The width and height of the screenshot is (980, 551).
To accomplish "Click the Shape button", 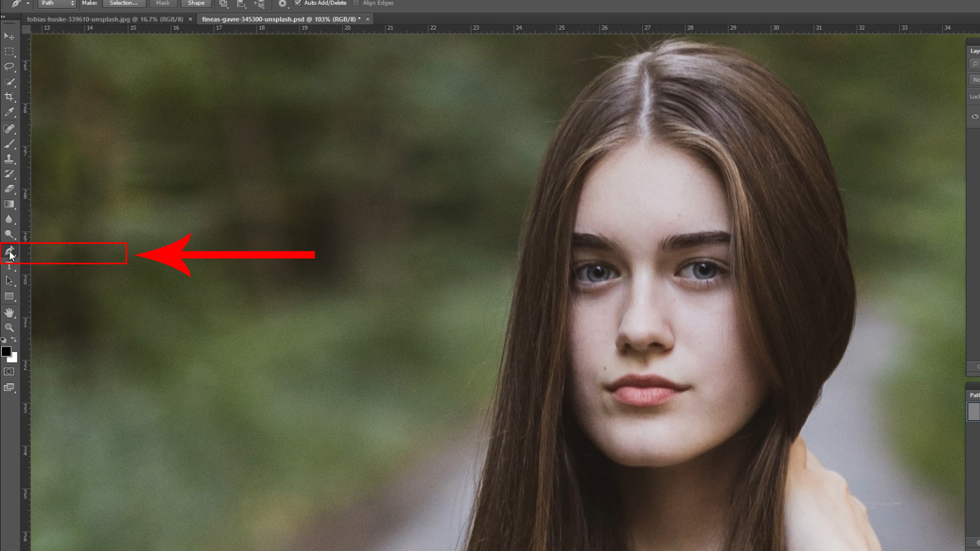I will [x=196, y=3].
